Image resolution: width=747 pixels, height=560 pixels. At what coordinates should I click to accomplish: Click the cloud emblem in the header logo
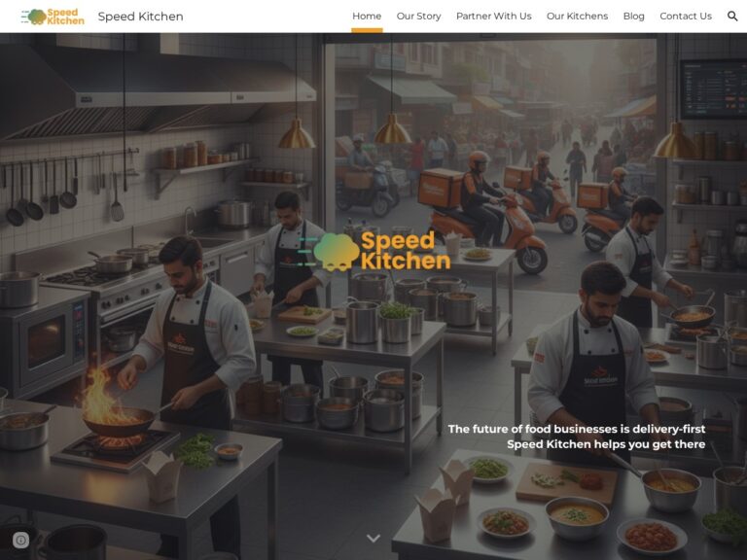[x=34, y=17]
